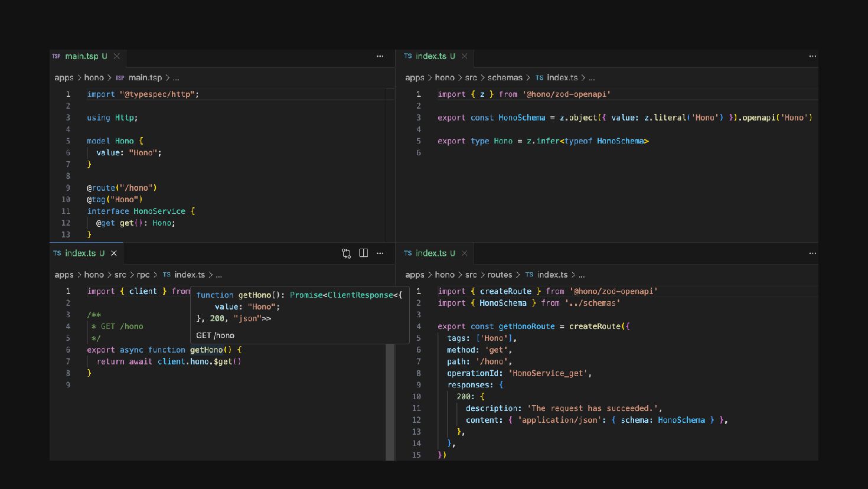Close the rpc index.ts tab
The height and width of the screenshot is (489, 868).
coord(114,253)
